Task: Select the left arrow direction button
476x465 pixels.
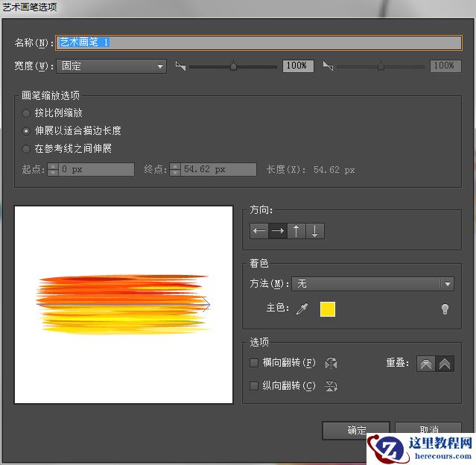Action: pos(259,231)
